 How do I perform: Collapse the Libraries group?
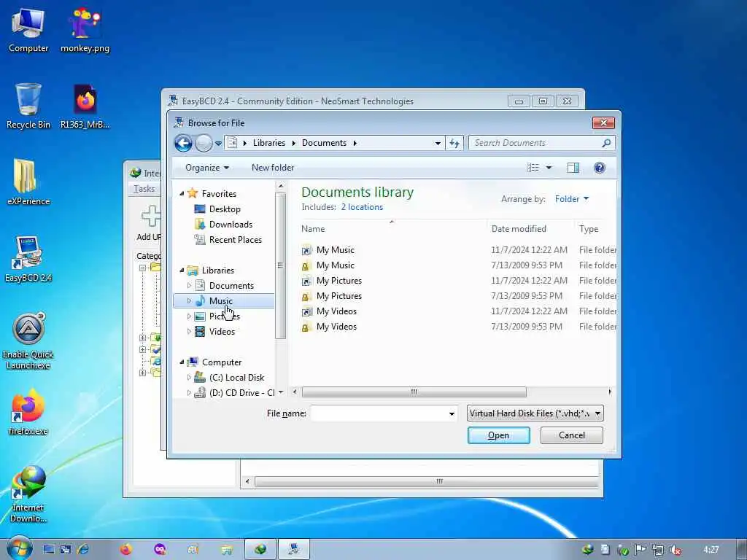click(x=182, y=271)
